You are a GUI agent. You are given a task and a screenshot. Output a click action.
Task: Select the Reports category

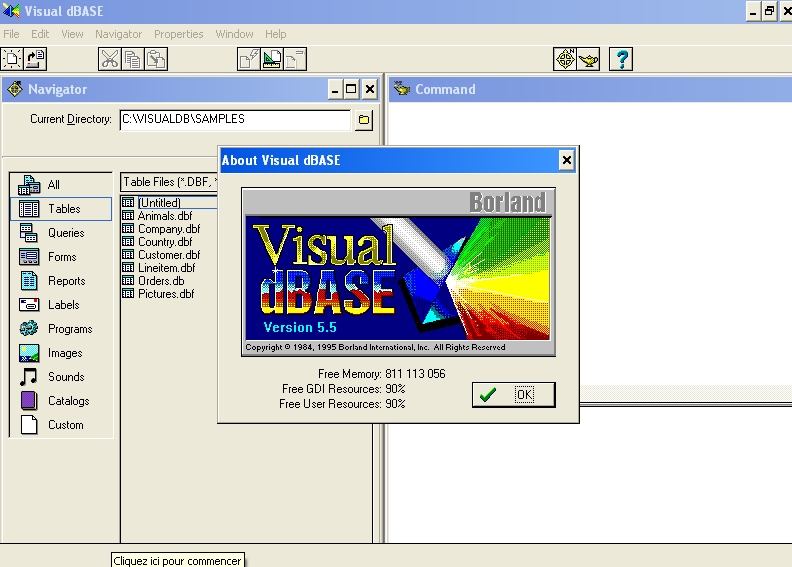61,281
